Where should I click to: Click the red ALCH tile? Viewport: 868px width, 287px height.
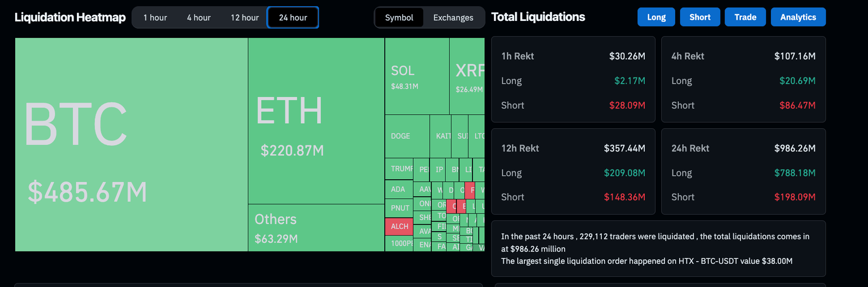(399, 227)
